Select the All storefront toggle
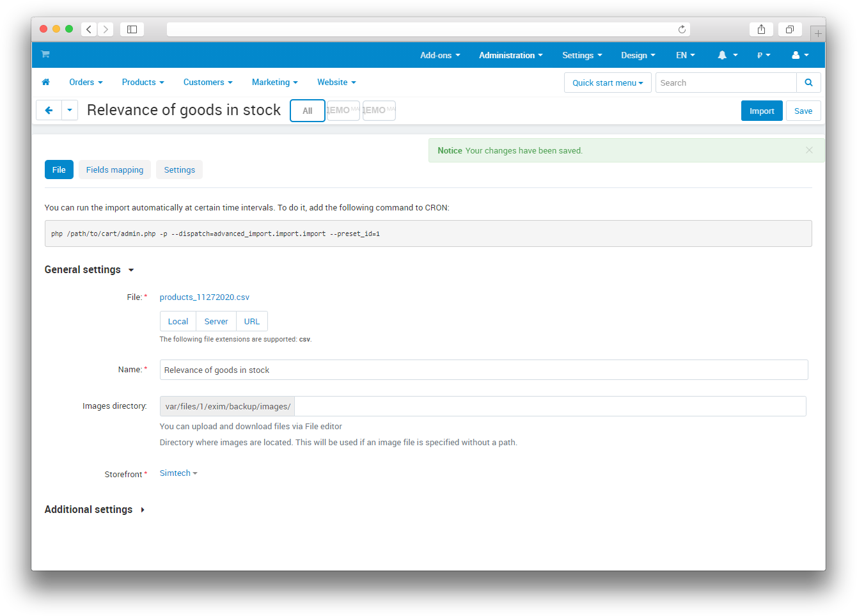The width and height of the screenshot is (857, 616). click(x=308, y=111)
